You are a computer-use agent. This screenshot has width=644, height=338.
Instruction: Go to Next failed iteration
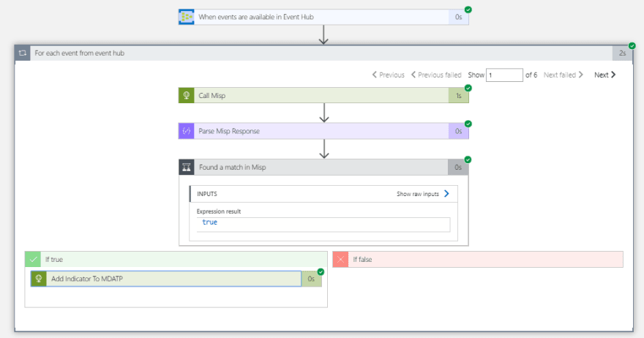(563, 75)
